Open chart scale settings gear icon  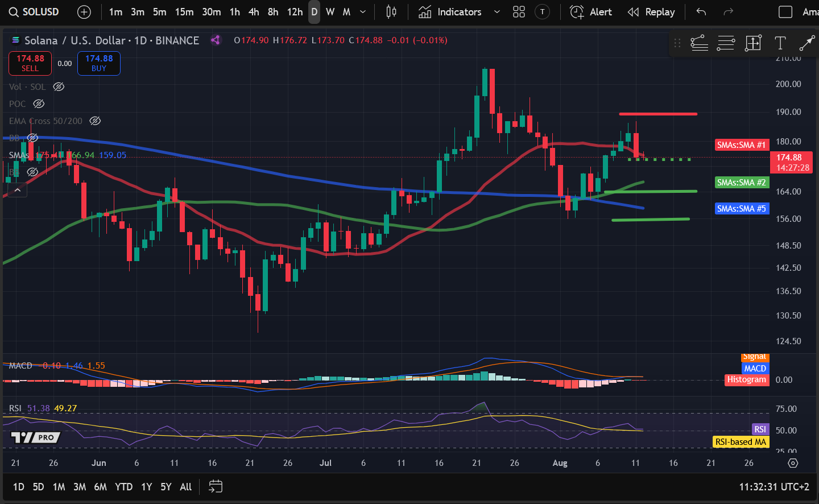[793, 463]
